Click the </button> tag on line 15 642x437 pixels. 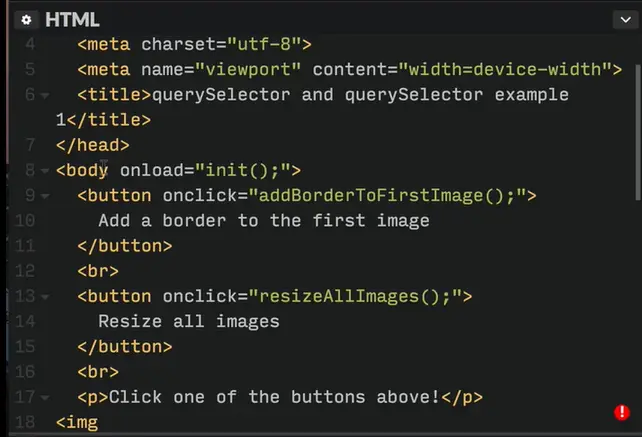point(125,347)
